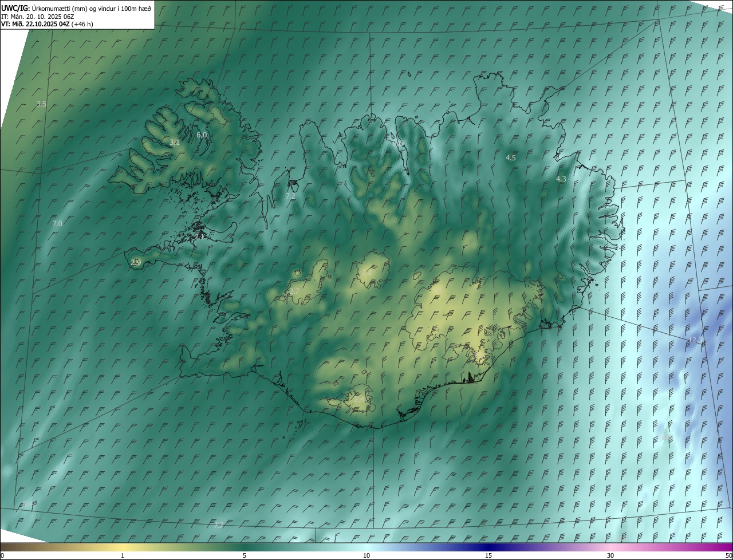Click the 'UWC/IG: Úrkomumætti (mm)' title line
Screen dimensions: 733x560
click(x=76, y=8)
